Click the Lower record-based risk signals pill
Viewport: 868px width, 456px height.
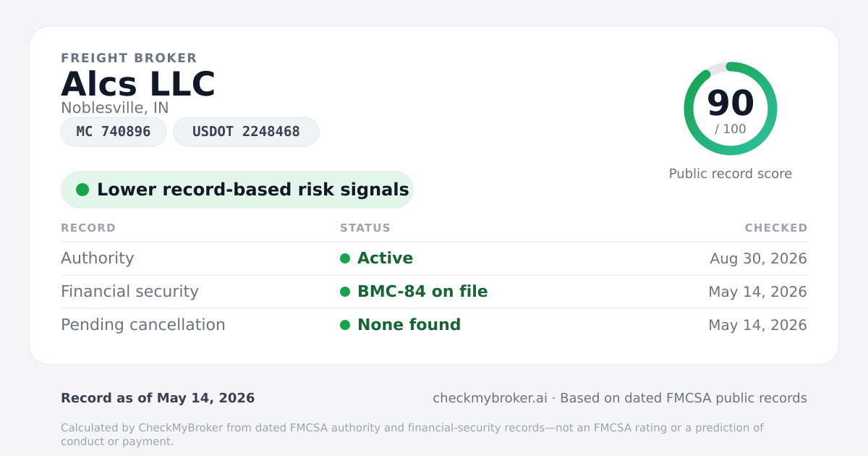tap(237, 190)
